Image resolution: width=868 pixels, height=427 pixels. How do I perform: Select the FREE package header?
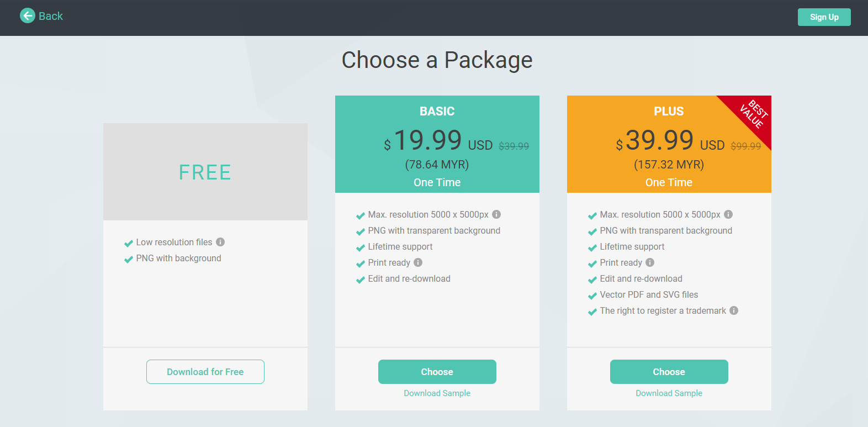point(205,172)
